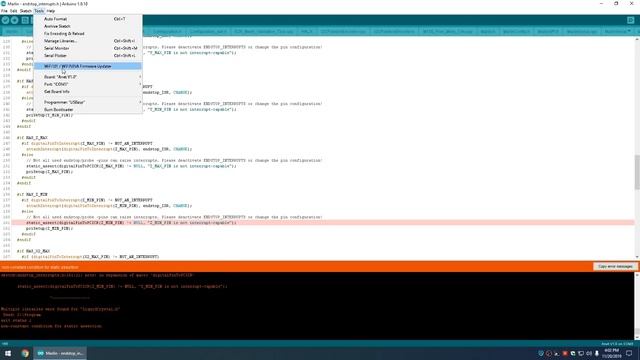Switch to the M100_Free_Mem_Chk.cpp tab
The height and width of the screenshot is (360, 640).
click(x=447, y=31)
